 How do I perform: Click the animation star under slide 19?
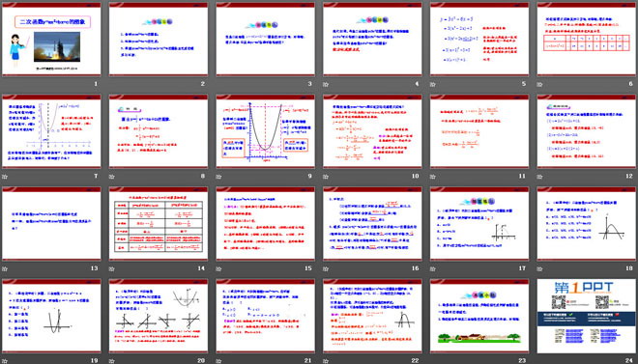coord(5,360)
